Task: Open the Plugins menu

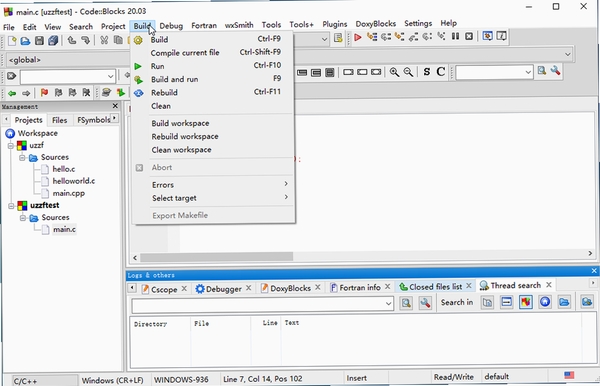Action: pos(334,24)
